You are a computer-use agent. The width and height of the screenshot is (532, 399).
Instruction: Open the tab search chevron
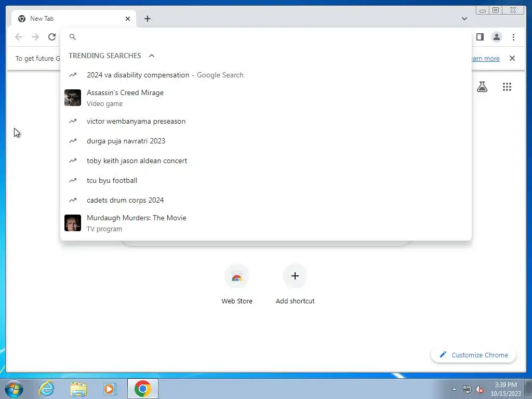click(x=464, y=19)
